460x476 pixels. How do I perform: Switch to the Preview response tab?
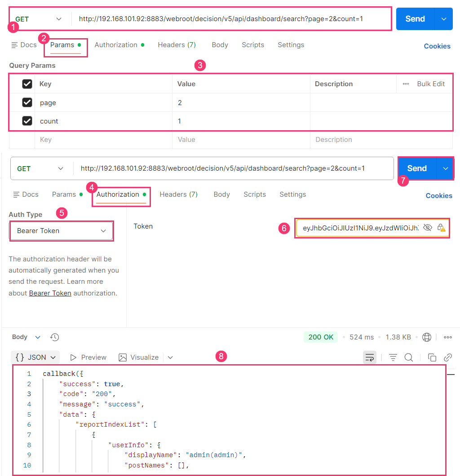tap(88, 357)
